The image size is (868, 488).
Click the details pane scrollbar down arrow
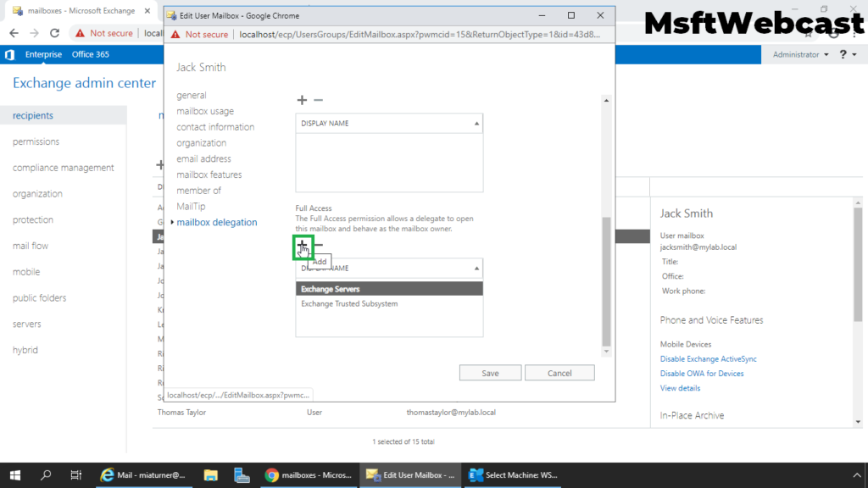[x=858, y=422]
